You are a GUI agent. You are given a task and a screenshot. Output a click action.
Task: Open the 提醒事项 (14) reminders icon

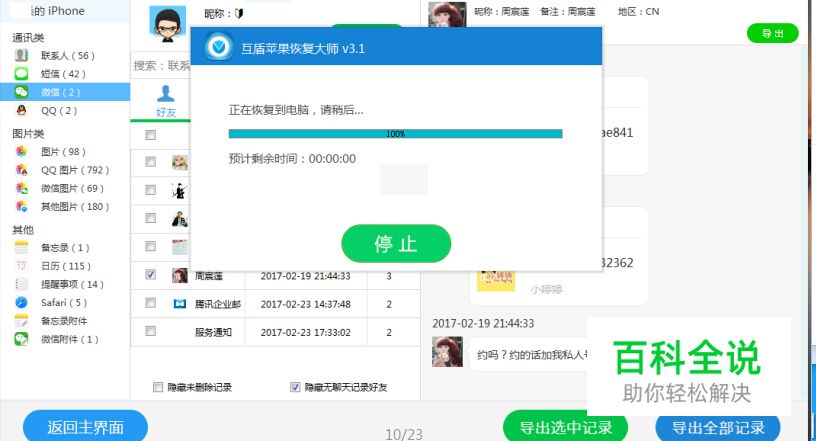tap(21, 284)
